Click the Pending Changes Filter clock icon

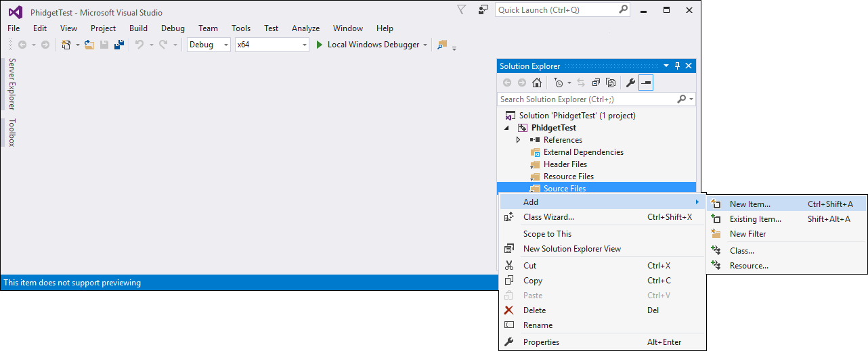click(558, 83)
